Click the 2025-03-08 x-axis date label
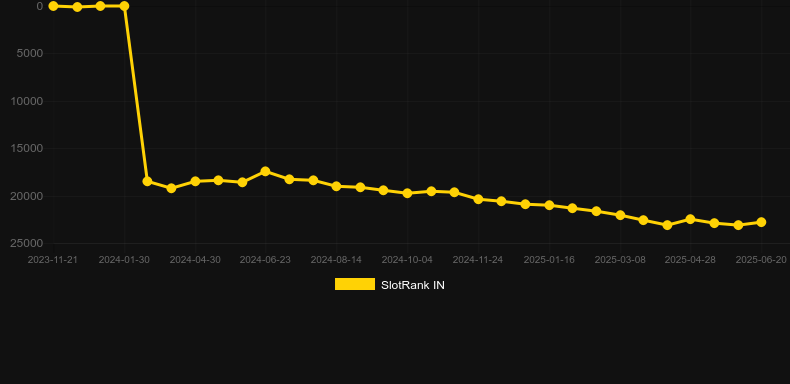The width and height of the screenshot is (790, 384). tap(620, 260)
